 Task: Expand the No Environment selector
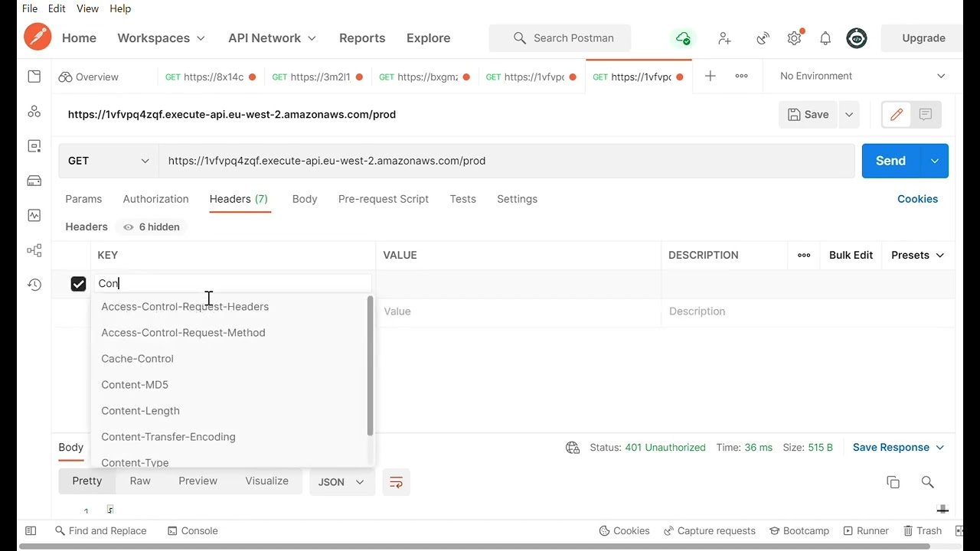point(862,76)
